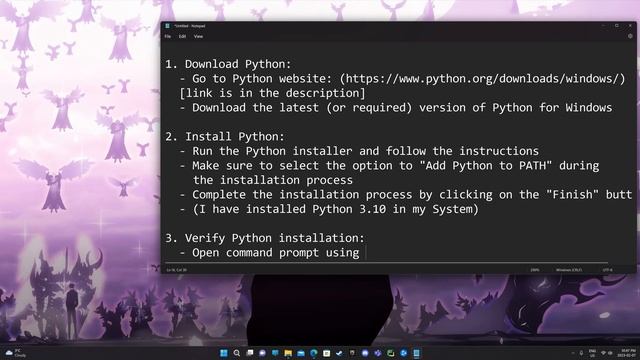Click the UTF-8 encoding indicator
Screen dimensions: 640x360
point(607,270)
